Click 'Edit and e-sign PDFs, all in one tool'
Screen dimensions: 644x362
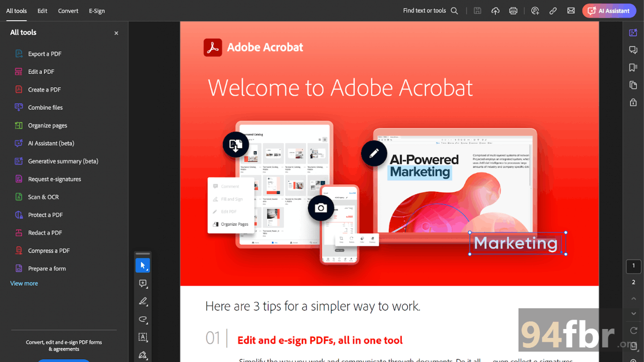pos(320,340)
